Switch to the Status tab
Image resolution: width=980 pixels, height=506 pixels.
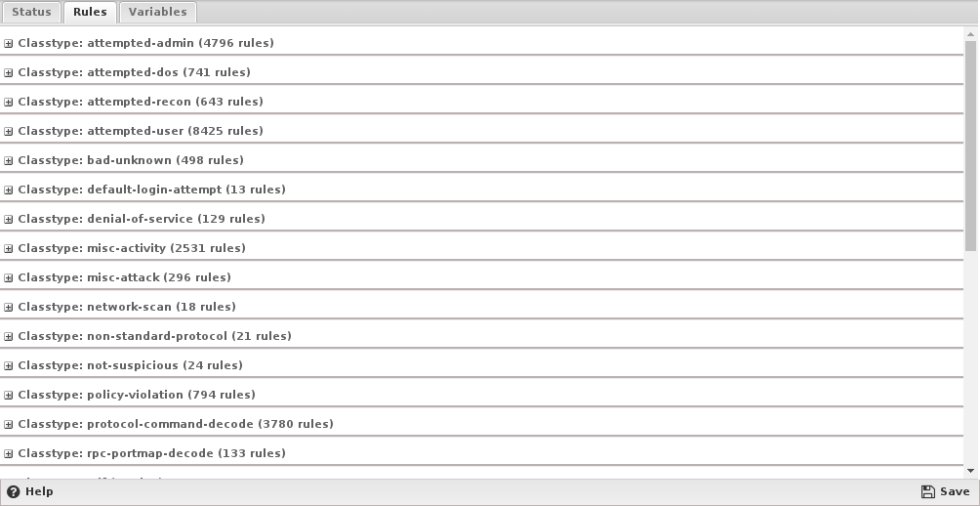[31, 12]
